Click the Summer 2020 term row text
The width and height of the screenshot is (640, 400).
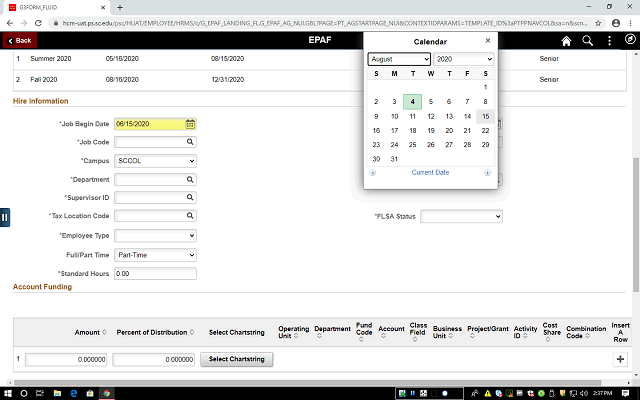[x=51, y=59]
